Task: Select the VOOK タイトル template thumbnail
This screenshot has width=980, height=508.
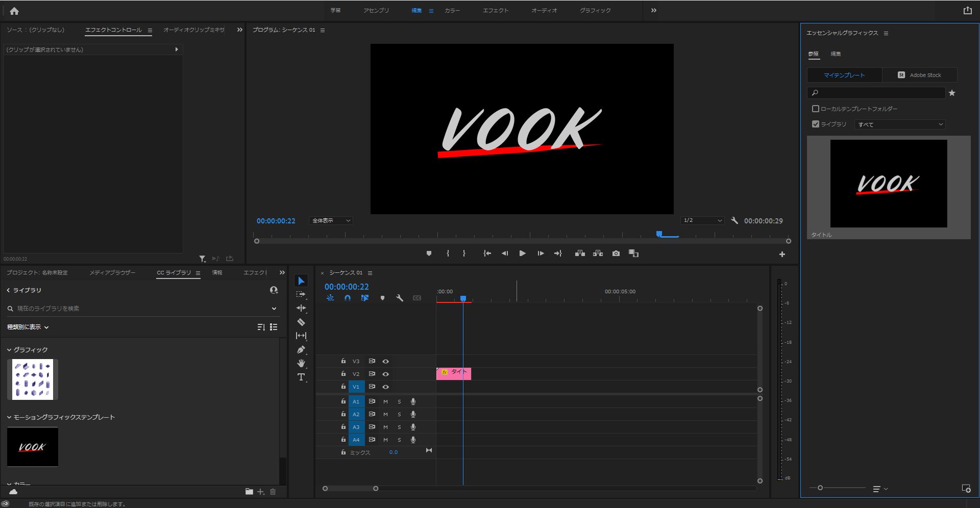Action: point(888,184)
